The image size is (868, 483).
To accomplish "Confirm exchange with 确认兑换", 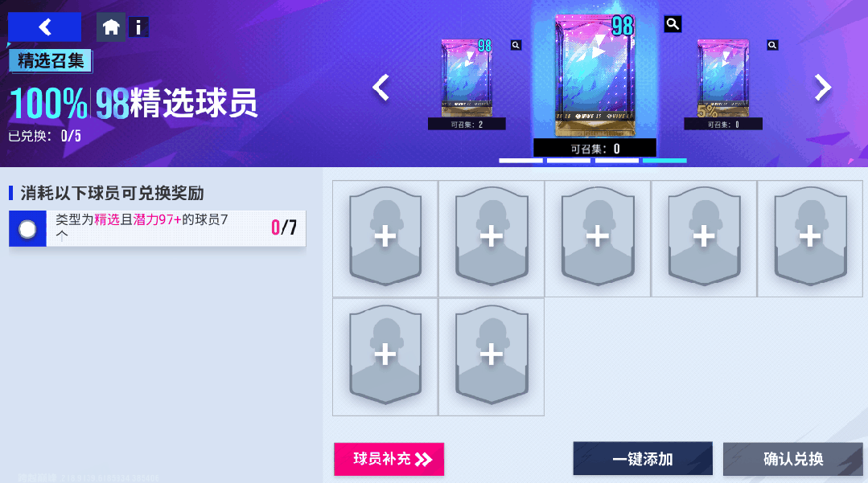I will [792, 459].
